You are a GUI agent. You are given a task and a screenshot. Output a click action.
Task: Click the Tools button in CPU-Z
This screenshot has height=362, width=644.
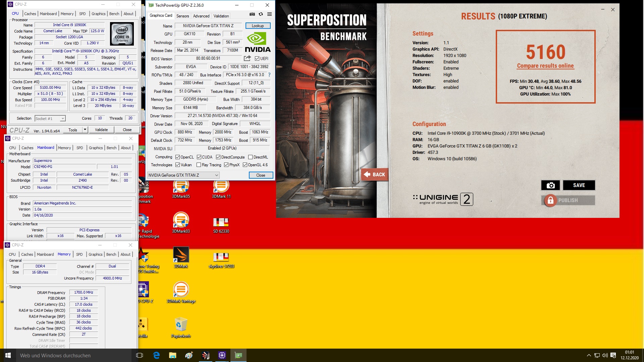point(73,130)
